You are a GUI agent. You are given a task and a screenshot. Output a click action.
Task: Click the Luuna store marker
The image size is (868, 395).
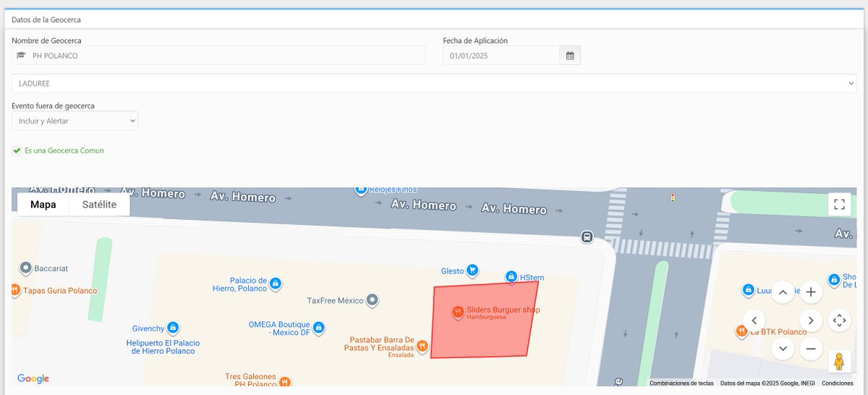click(x=749, y=290)
